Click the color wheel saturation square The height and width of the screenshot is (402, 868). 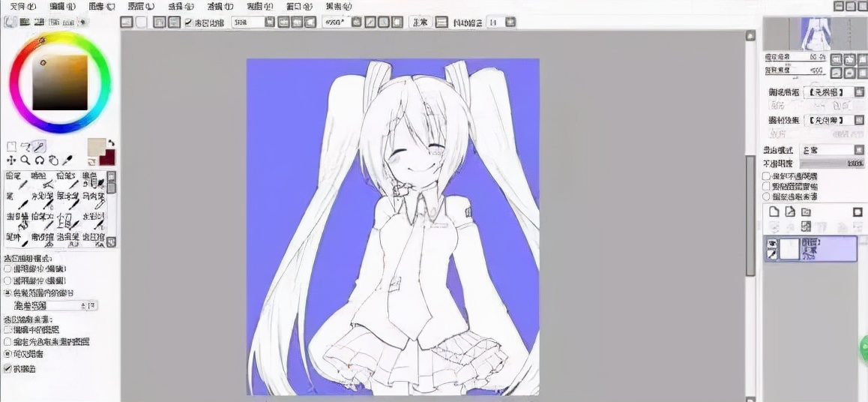click(x=60, y=82)
